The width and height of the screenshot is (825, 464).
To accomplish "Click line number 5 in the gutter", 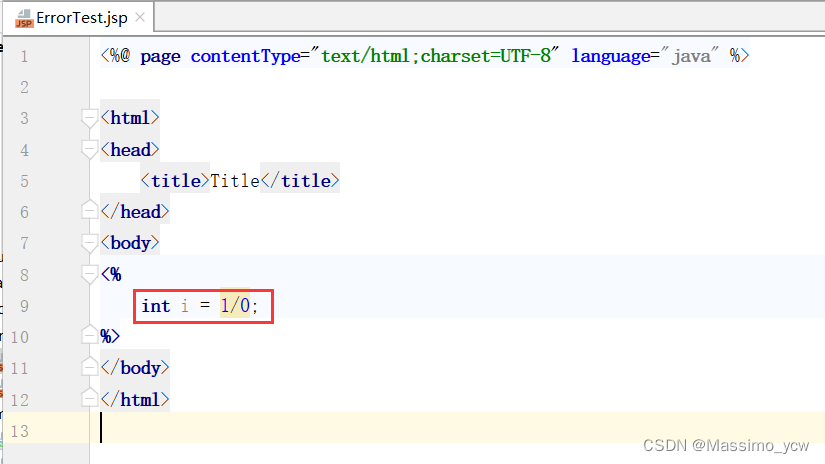I will pos(24,181).
